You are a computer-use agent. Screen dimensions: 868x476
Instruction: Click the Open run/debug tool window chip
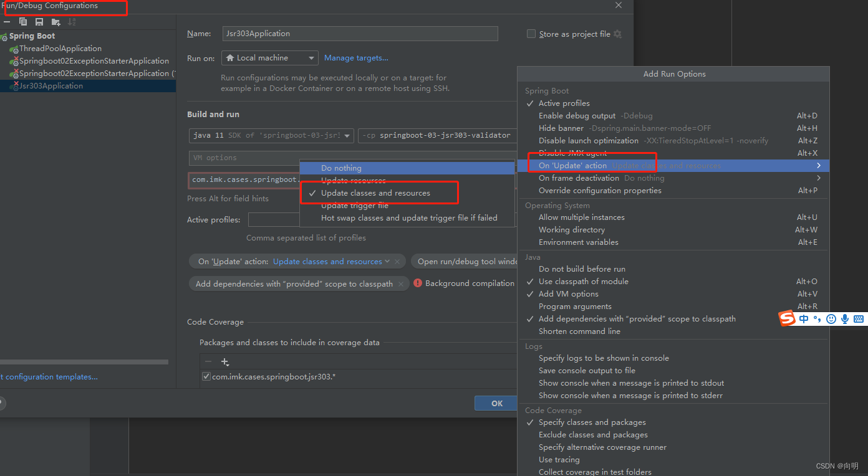(x=465, y=262)
